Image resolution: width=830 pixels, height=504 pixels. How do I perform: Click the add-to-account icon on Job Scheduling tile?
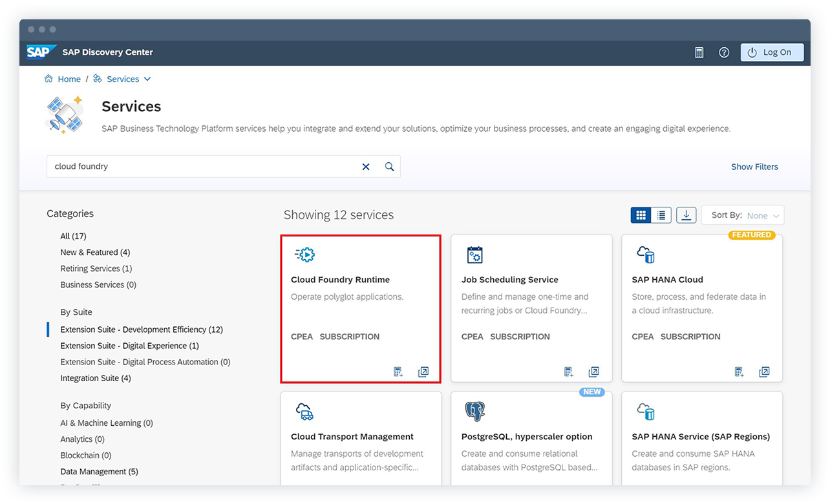pyautogui.click(x=568, y=372)
